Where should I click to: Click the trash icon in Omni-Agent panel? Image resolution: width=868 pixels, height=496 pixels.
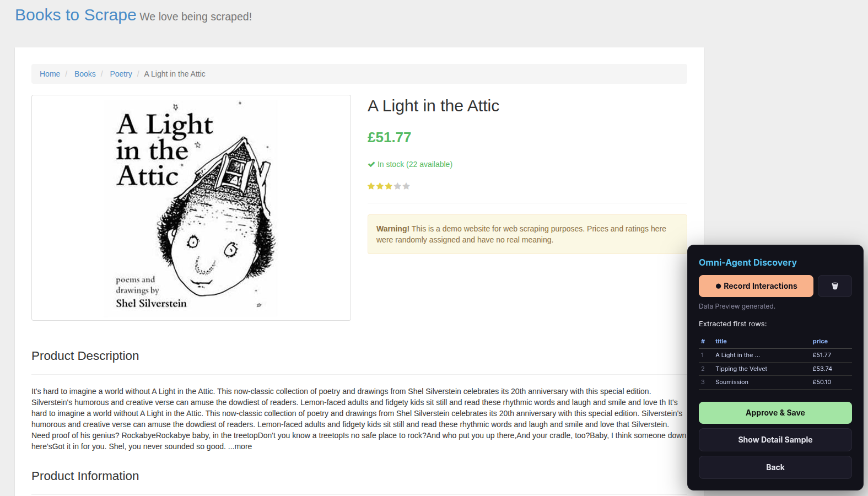(834, 286)
